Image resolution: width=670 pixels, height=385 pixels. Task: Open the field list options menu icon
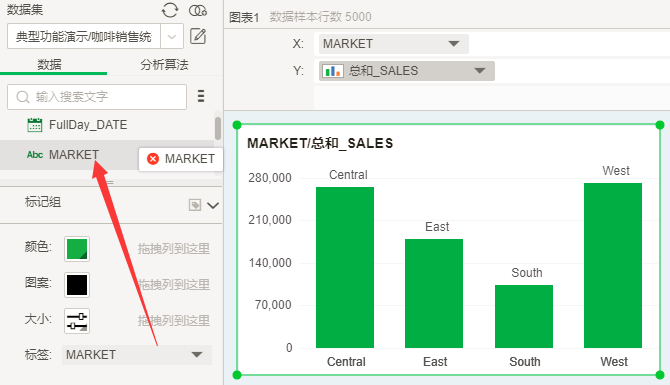201,96
